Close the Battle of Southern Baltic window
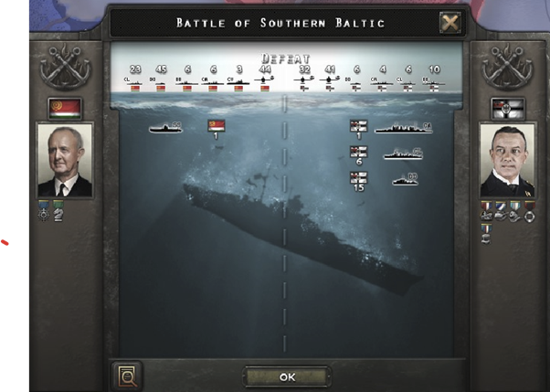 [450, 23]
